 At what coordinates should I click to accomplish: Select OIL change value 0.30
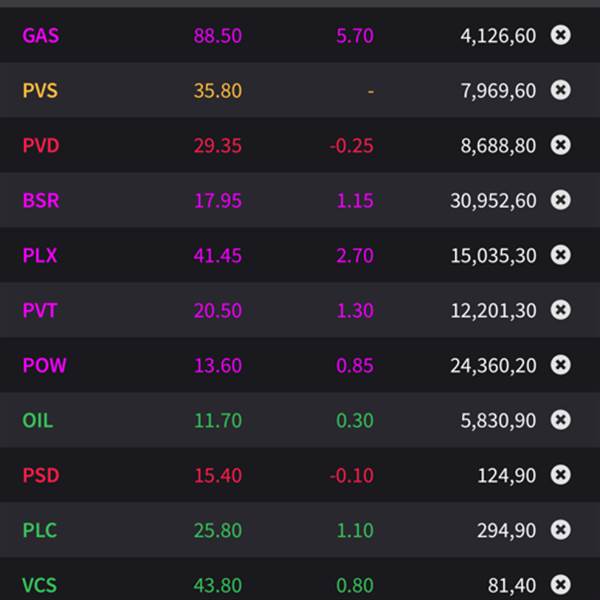355,421
